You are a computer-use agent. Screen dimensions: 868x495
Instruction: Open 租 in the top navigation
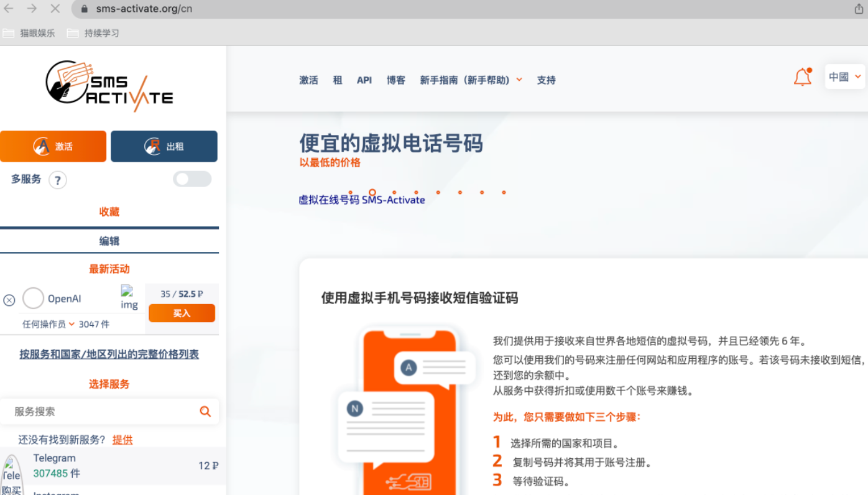point(338,80)
